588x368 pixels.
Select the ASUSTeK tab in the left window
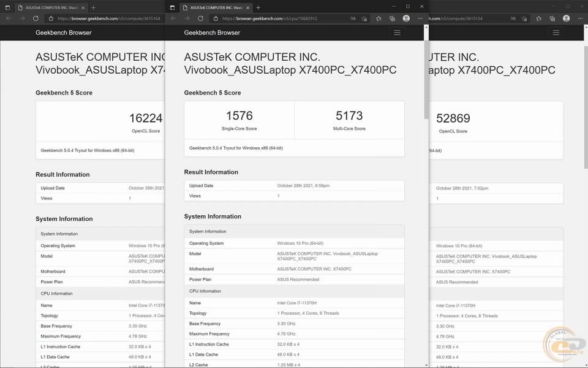51,7
